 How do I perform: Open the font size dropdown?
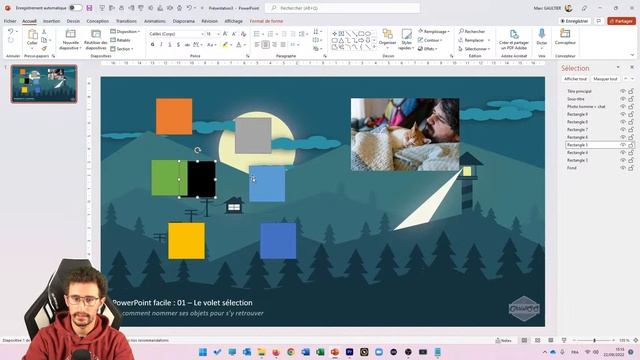pyautogui.click(x=219, y=34)
